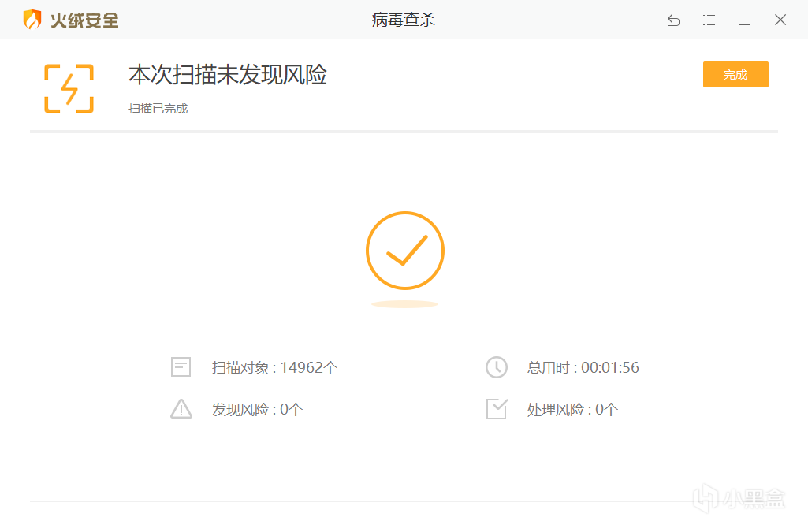The image size is (808, 532).
Task: Select the text 发现风险 : 0个
Action: click(x=257, y=409)
